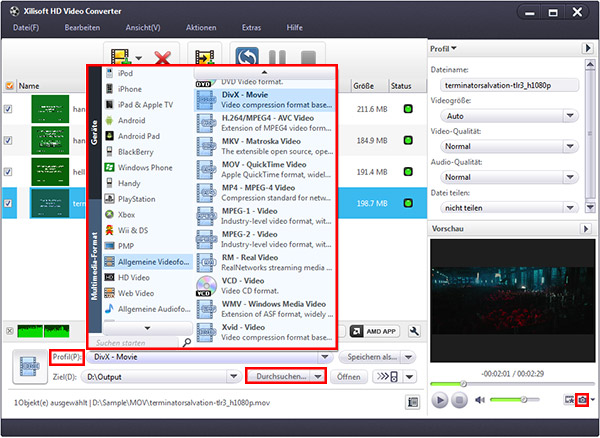The width and height of the screenshot is (600, 438).
Task: Click the Durchsuchen button
Action: tap(280, 376)
